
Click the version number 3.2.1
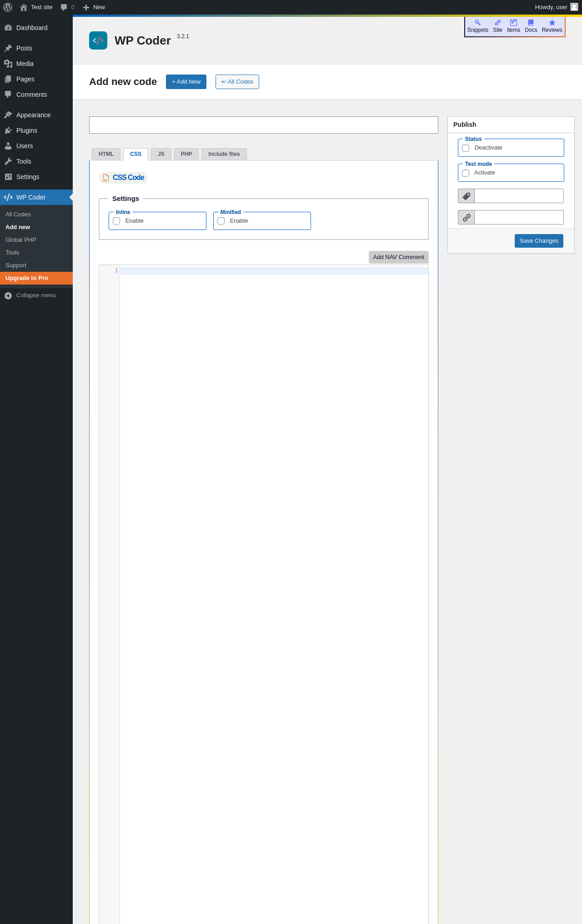pyautogui.click(x=183, y=36)
